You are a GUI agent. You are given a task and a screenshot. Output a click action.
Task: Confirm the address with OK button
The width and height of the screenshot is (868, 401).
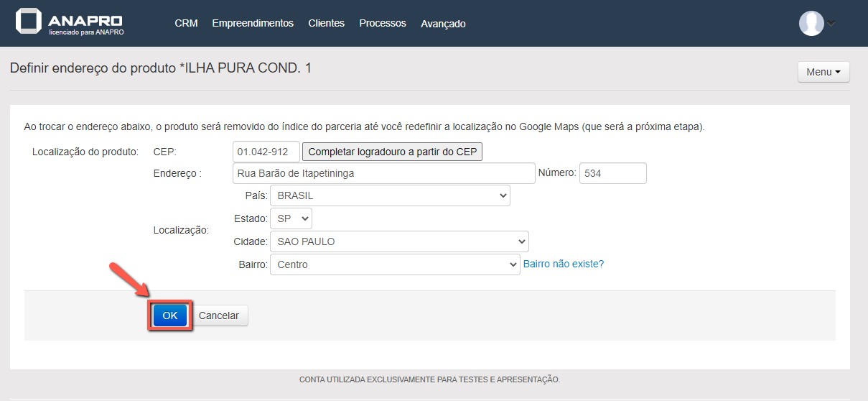click(x=169, y=315)
